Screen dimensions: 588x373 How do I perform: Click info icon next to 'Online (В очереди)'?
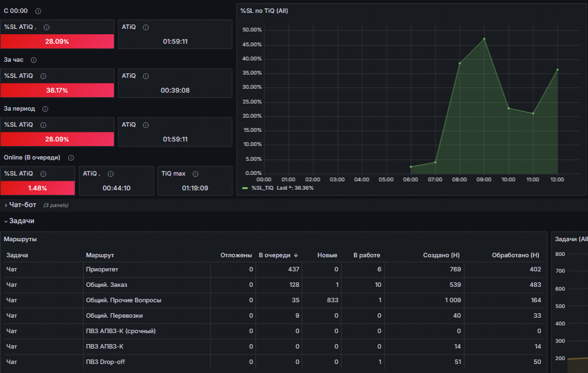71,158
